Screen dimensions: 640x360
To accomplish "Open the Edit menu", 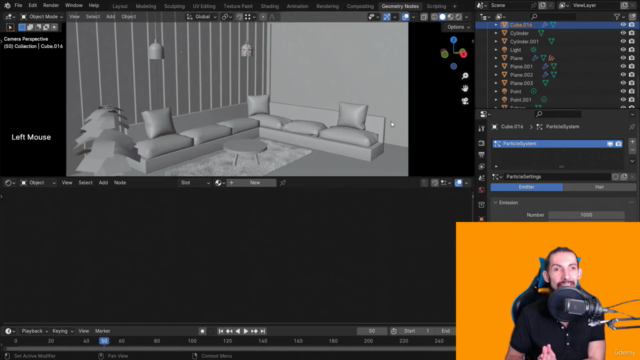I will pyautogui.click(x=33, y=5).
